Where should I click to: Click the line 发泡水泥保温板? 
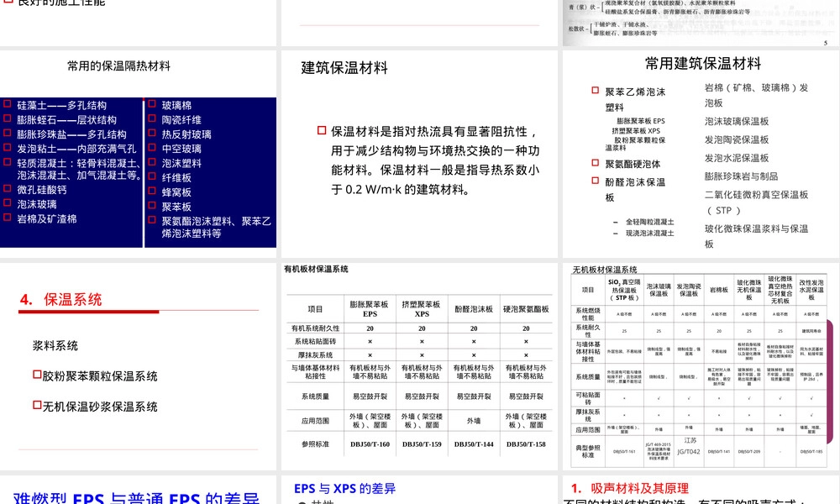(737, 158)
